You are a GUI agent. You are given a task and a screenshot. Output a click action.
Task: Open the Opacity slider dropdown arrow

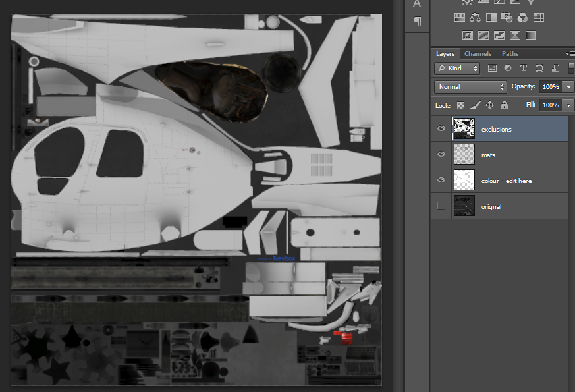click(567, 87)
